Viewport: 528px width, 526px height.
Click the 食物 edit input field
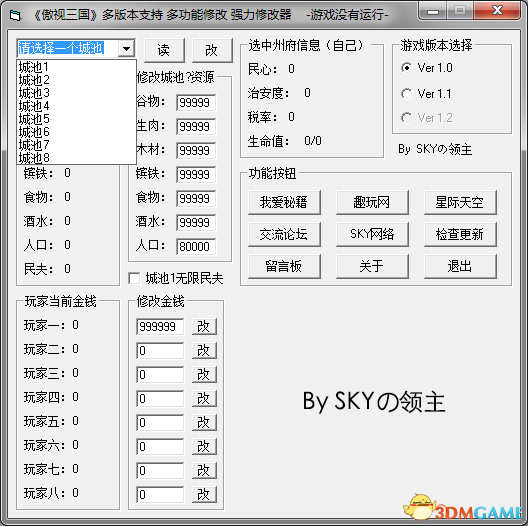(196, 198)
